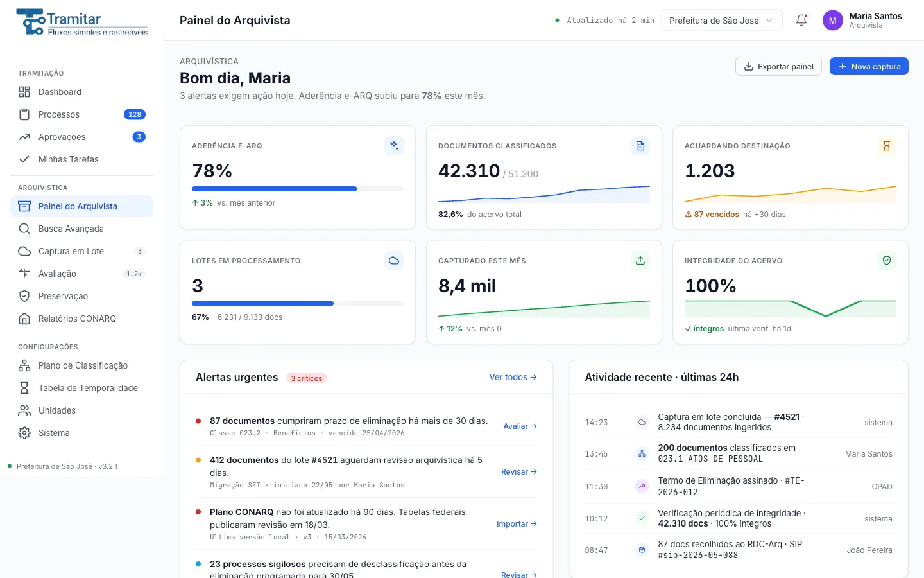Image resolution: width=924 pixels, height=578 pixels.
Task: Click Revisar link for 23 processos sigilosos
Action: coord(519,574)
